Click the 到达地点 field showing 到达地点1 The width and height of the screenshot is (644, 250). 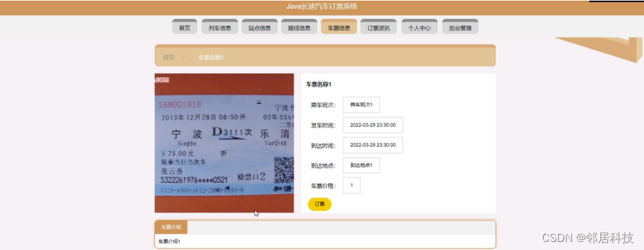pyautogui.click(x=361, y=166)
